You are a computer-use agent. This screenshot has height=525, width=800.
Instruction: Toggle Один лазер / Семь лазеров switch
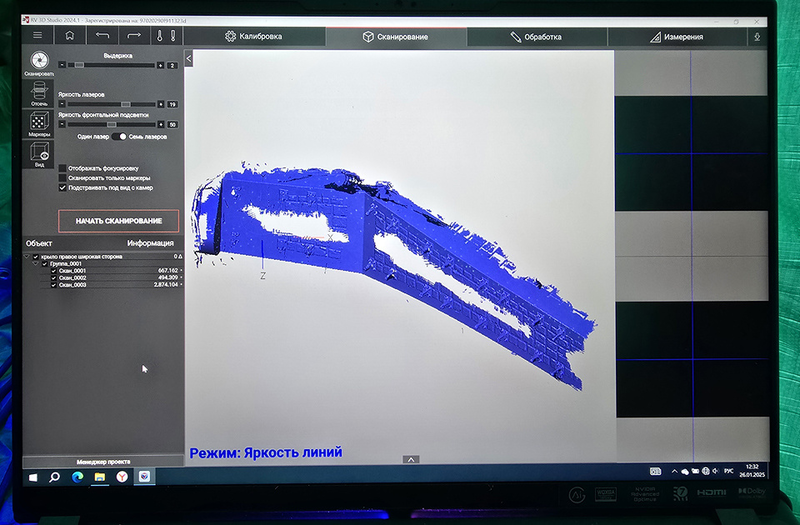click(119, 136)
